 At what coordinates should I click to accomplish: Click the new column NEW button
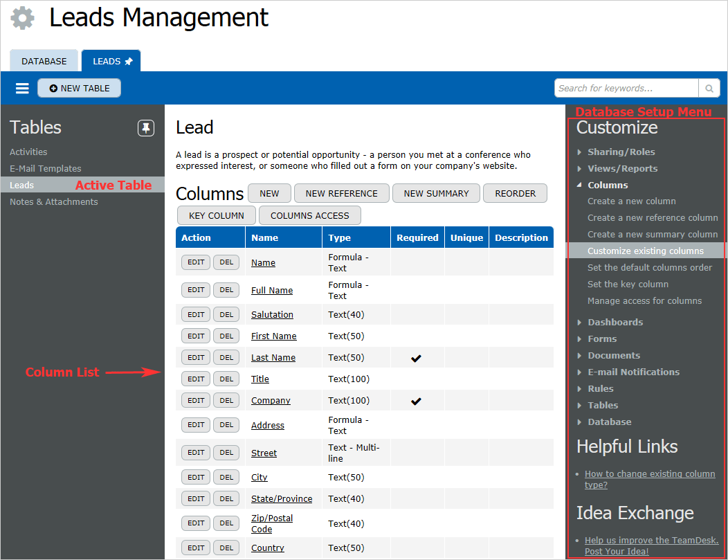click(x=269, y=194)
